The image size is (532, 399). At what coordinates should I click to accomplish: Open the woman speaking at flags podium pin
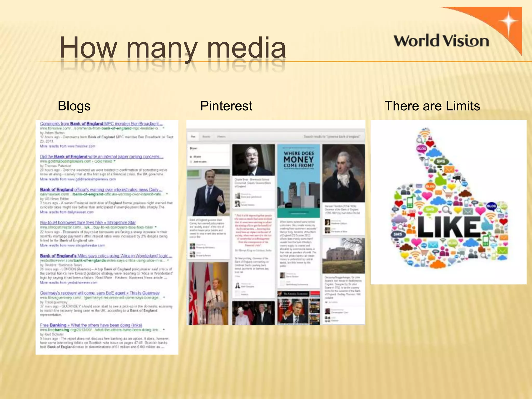click(209, 294)
